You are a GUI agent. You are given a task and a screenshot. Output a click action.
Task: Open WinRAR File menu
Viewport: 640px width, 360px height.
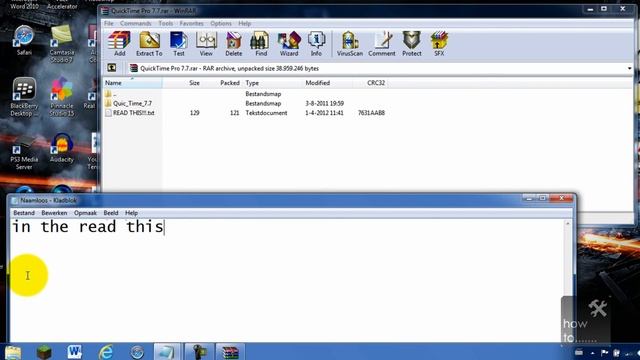[109, 23]
